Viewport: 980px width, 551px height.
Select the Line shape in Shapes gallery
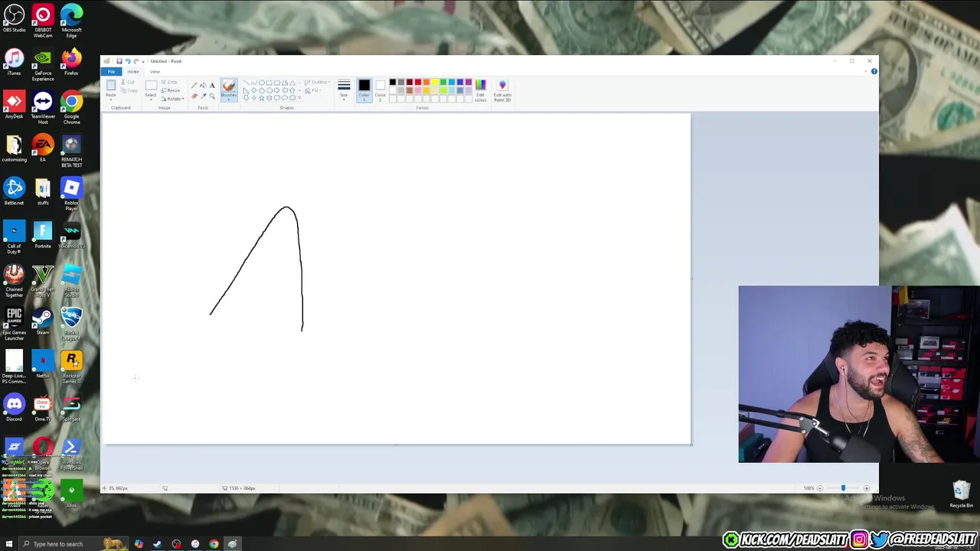pos(247,83)
